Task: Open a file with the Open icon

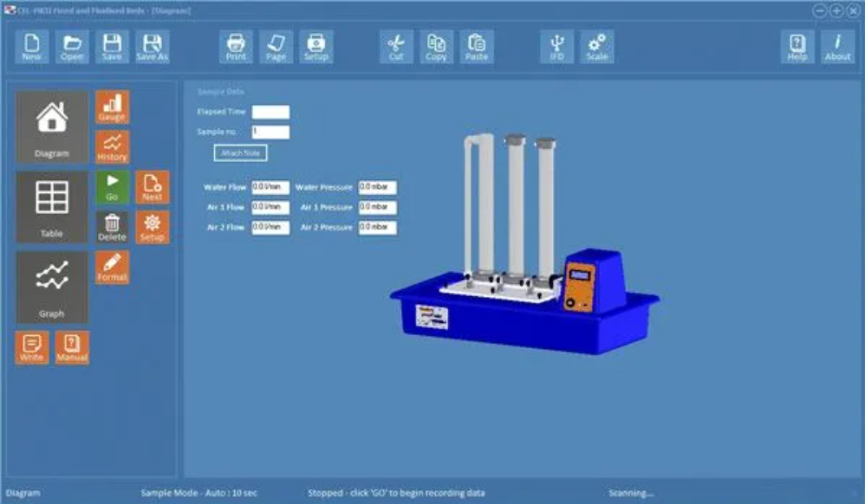Action: coord(72,47)
